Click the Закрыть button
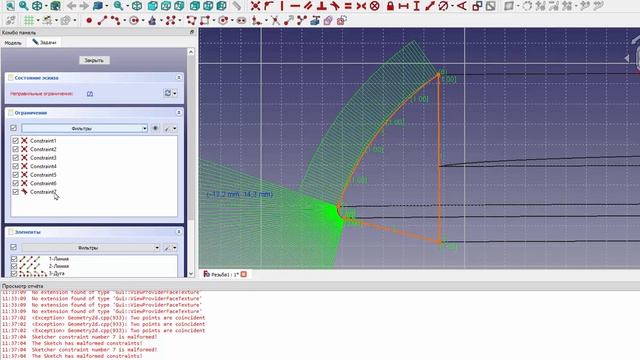The height and width of the screenshot is (360, 640). pos(94,60)
